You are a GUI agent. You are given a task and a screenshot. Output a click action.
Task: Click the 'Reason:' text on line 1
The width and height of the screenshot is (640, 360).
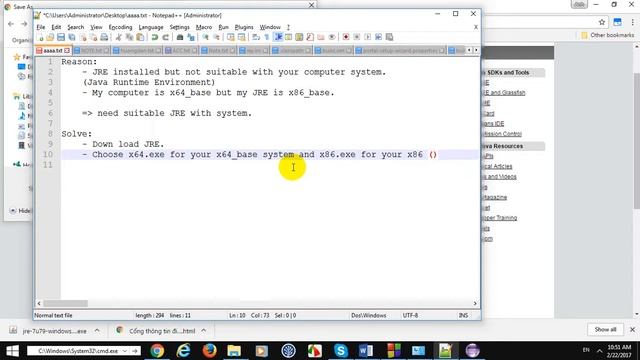coord(79,62)
